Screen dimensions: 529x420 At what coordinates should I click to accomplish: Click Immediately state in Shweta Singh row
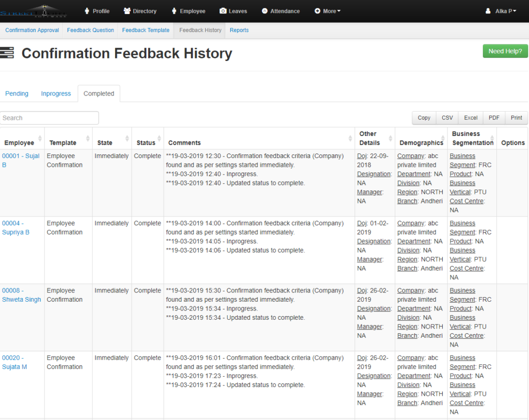tap(112, 290)
